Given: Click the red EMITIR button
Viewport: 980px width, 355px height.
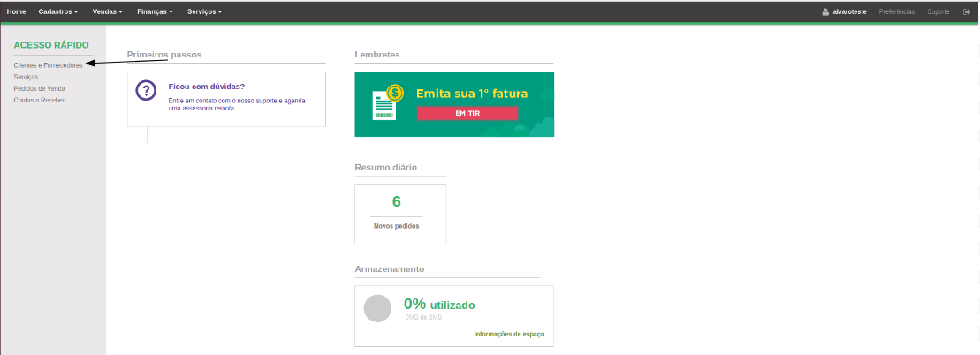Looking at the screenshot, I should point(467,113).
